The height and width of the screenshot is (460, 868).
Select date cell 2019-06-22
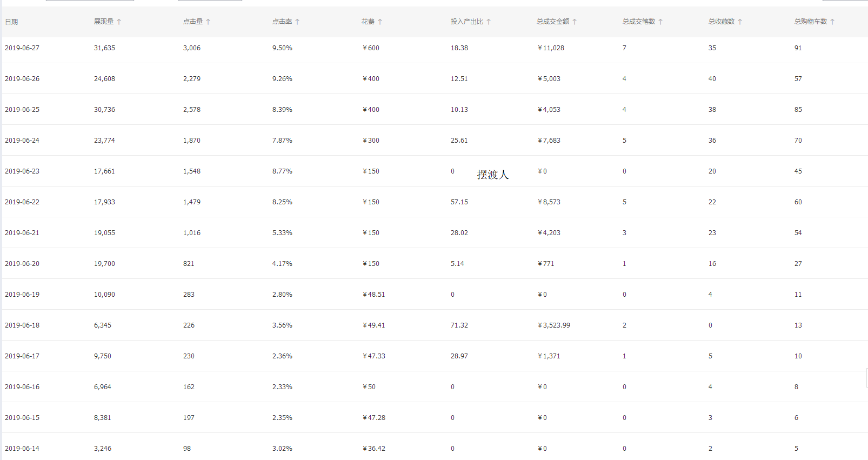point(22,202)
